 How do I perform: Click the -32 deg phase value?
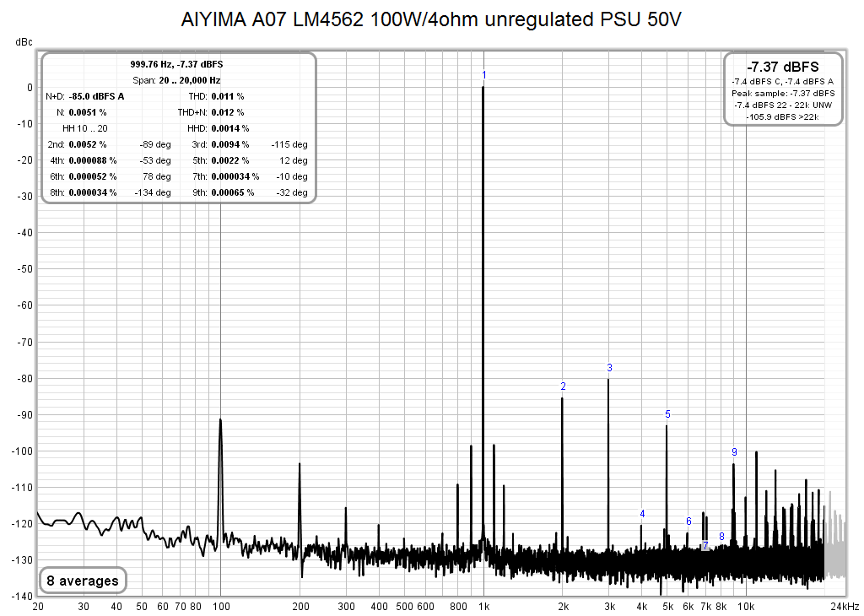point(292,192)
